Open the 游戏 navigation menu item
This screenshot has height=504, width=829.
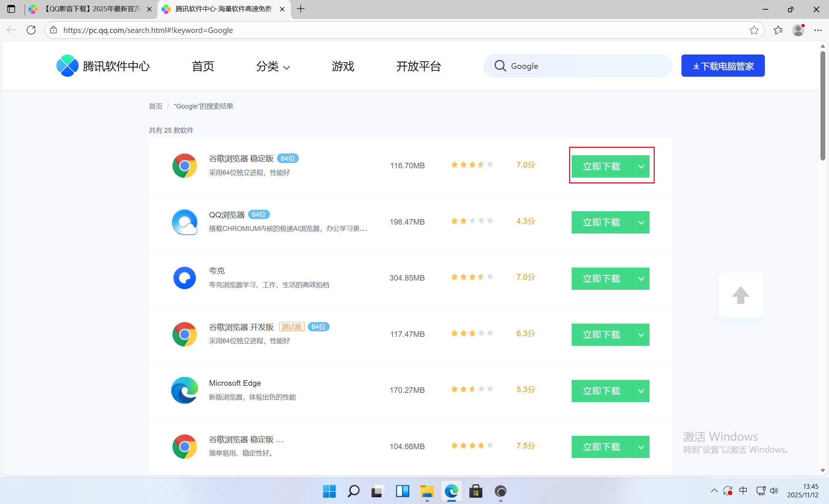343,66
